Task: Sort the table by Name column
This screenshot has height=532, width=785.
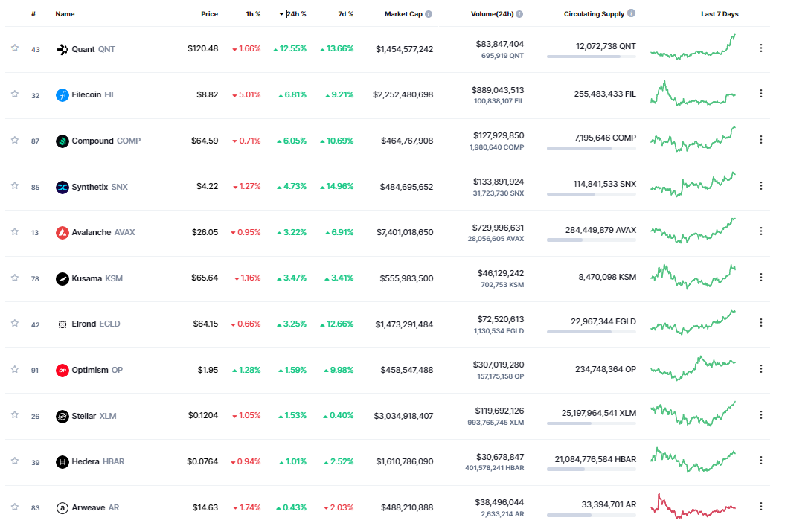Action: click(x=65, y=14)
